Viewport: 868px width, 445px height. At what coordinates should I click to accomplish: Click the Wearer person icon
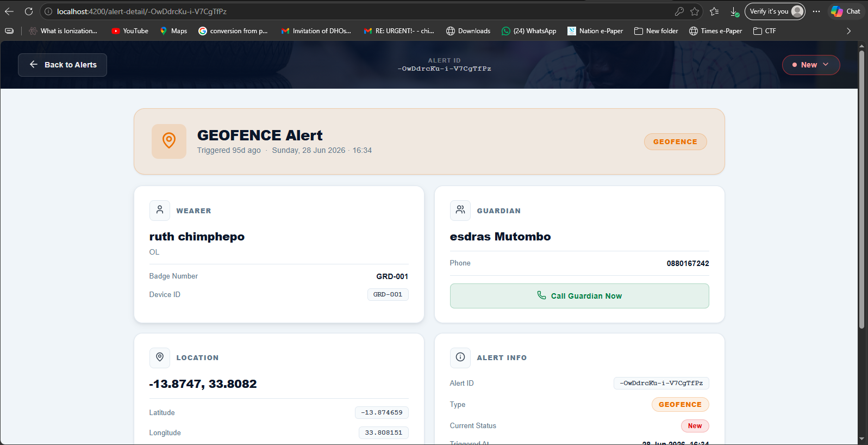coord(160,210)
